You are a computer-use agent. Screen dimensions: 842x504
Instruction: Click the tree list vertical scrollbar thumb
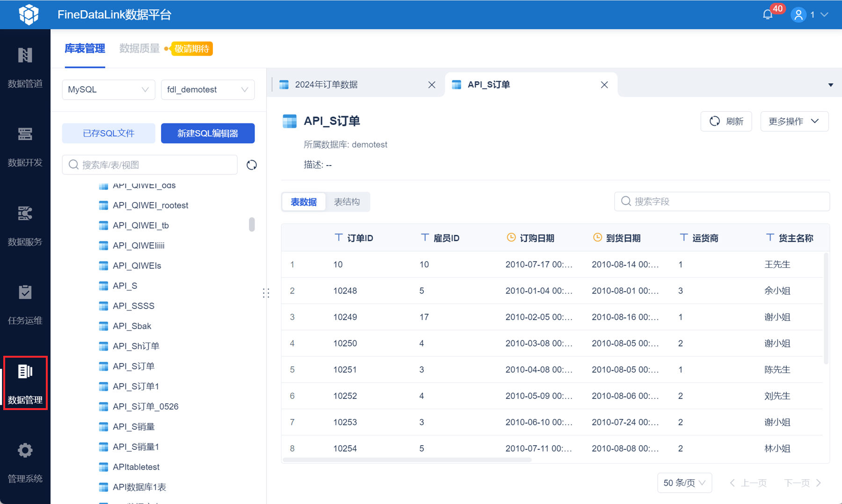pos(252,224)
